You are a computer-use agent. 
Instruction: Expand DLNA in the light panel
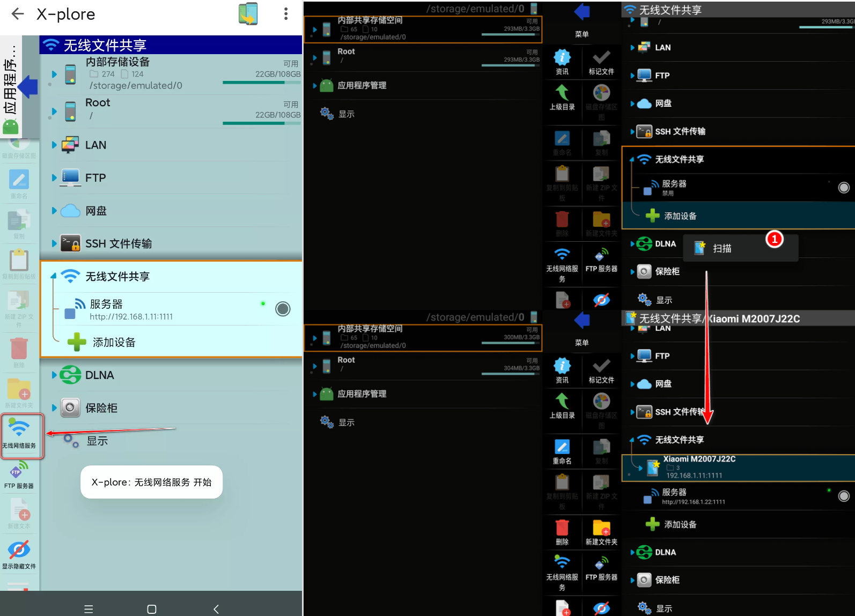click(x=54, y=375)
